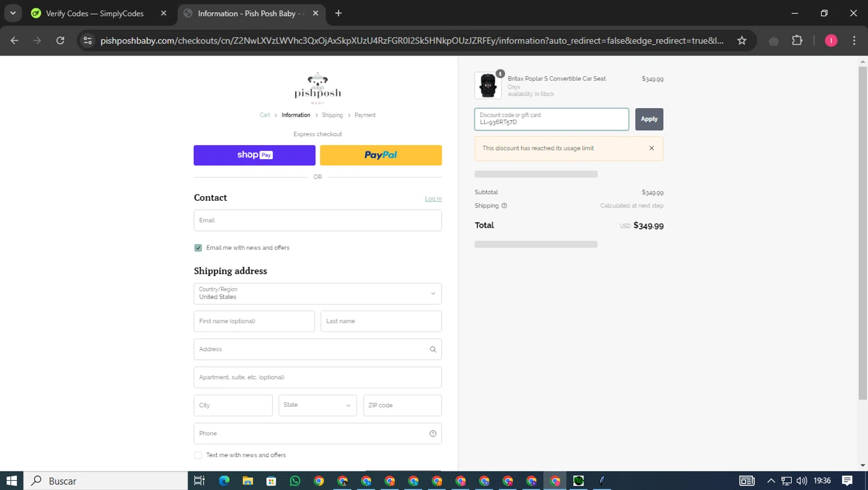Viewport: 868px width, 490px height.
Task: Click the City field
Action: click(x=233, y=406)
